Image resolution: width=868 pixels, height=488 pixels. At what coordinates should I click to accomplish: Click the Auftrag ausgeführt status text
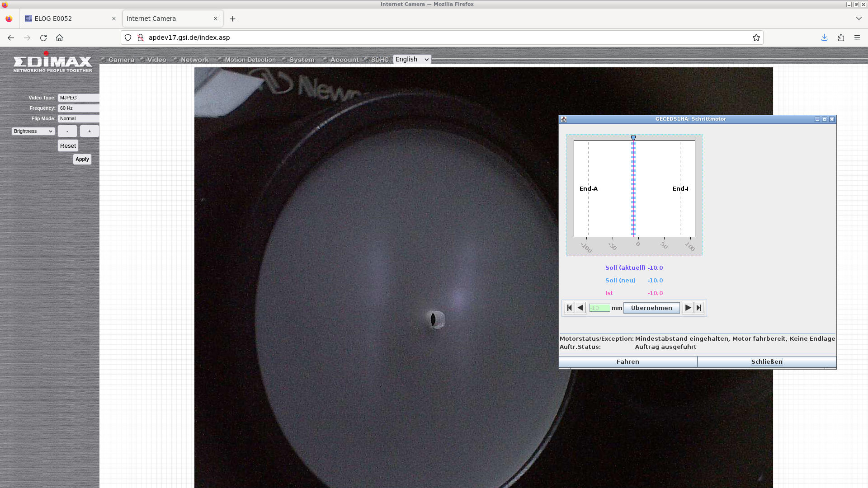tap(665, 347)
